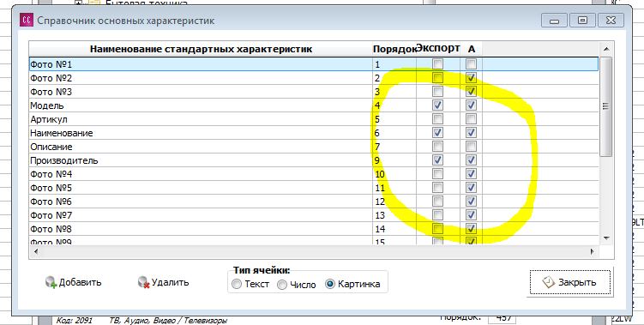Maximize the Справочник основных характеристик window
Viewport: 644px width, 325px height.
582,20
